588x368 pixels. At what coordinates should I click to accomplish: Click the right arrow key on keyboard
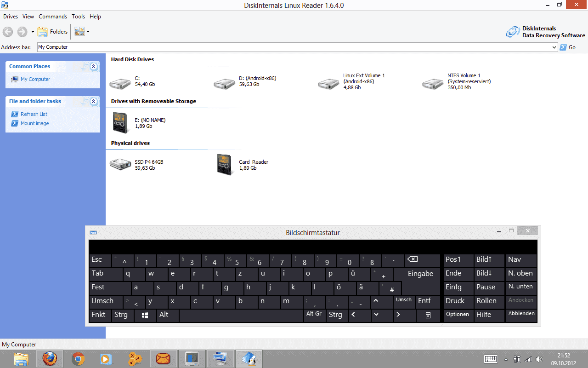pos(404,316)
